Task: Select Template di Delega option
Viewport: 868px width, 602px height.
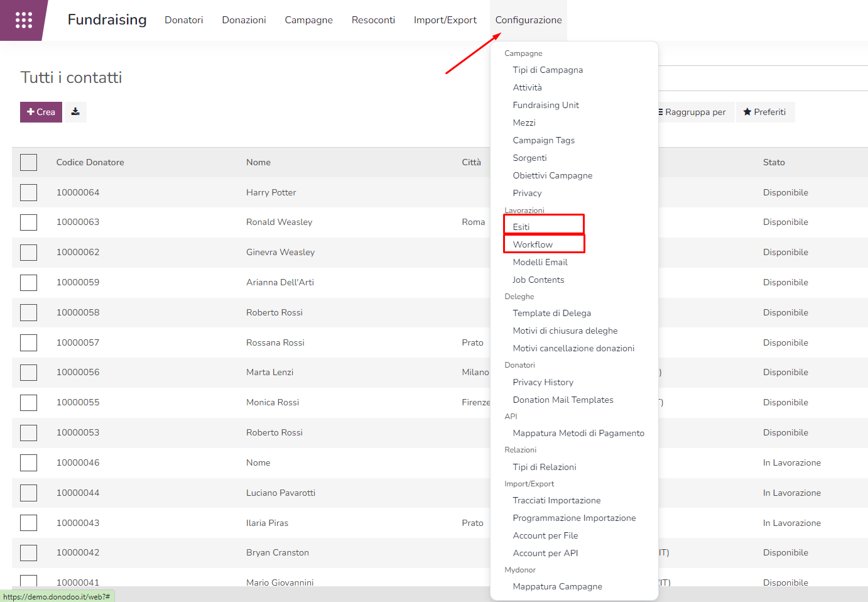Action: 551,313
